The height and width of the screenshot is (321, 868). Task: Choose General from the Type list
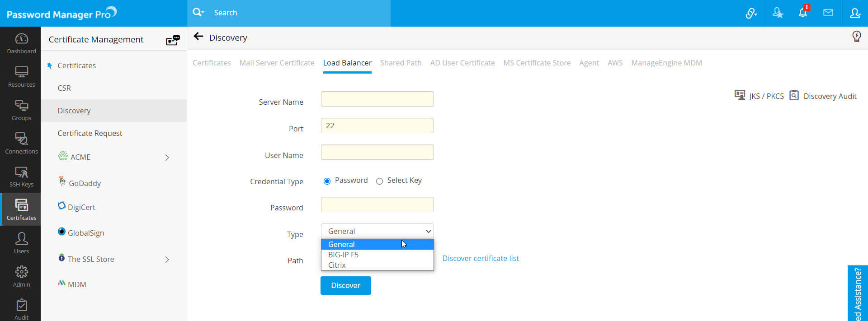click(x=377, y=244)
